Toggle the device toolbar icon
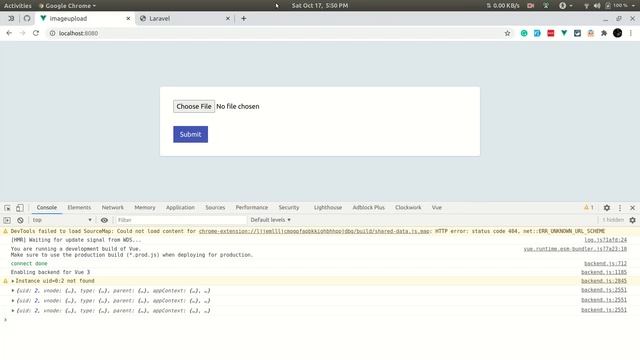Image resolution: width=640 pixels, height=360 pixels. pos(20,208)
